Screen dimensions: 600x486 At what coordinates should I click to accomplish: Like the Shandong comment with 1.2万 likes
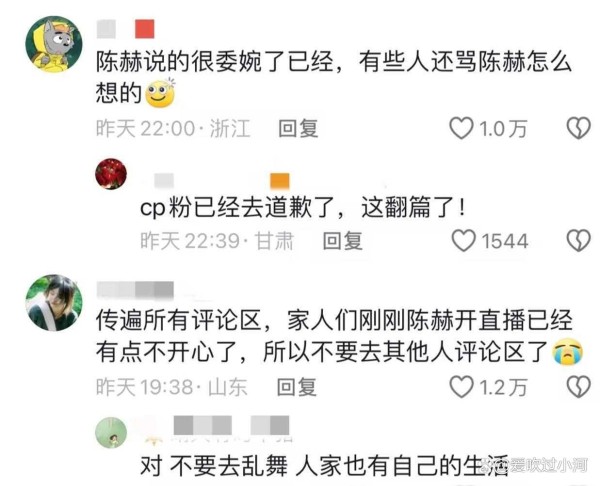point(461,387)
